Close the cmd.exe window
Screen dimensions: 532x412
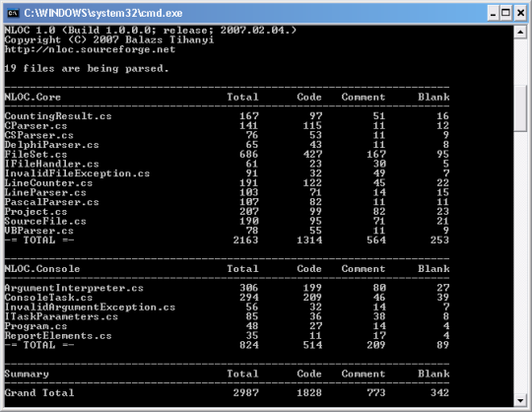tap(520, 13)
